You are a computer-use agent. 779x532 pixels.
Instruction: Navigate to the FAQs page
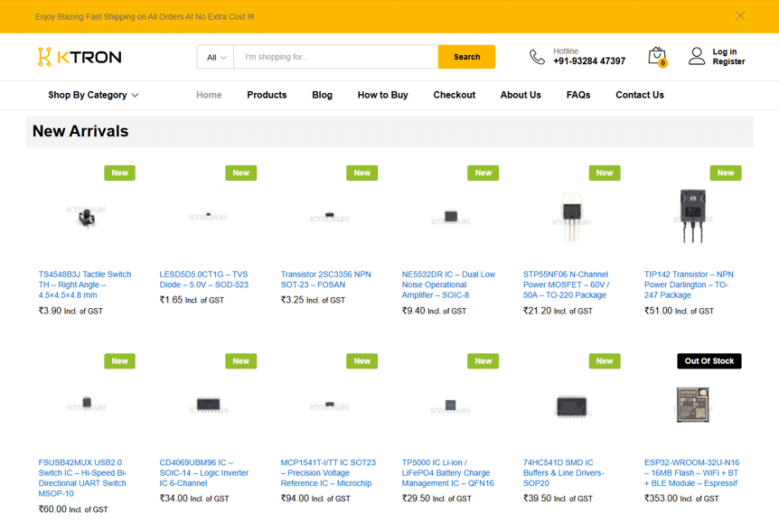pyautogui.click(x=577, y=95)
